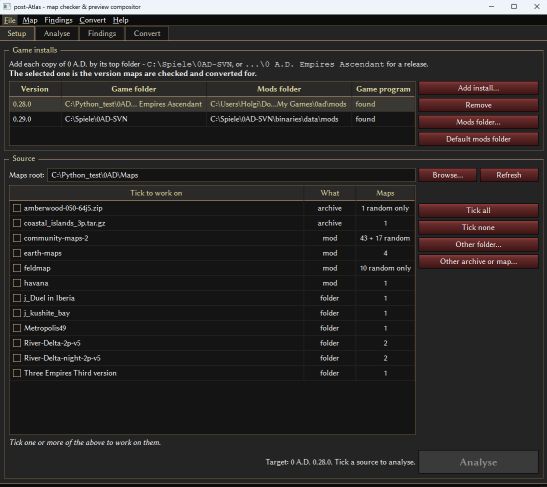The height and width of the screenshot is (487, 547).
Task: Open the File menu
Action: click(10, 20)
